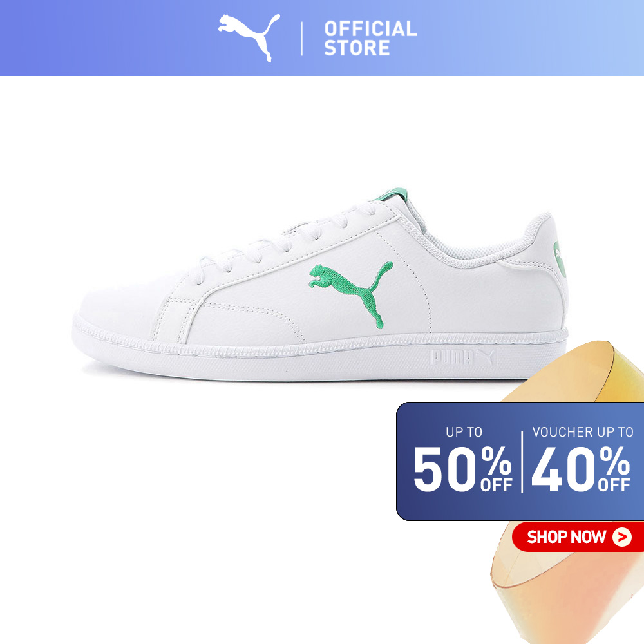This screenshot has width=644, height=644.
Task: Click the green heel tab on the shoe
Action: pyautogui.click(x=560, y=259)
